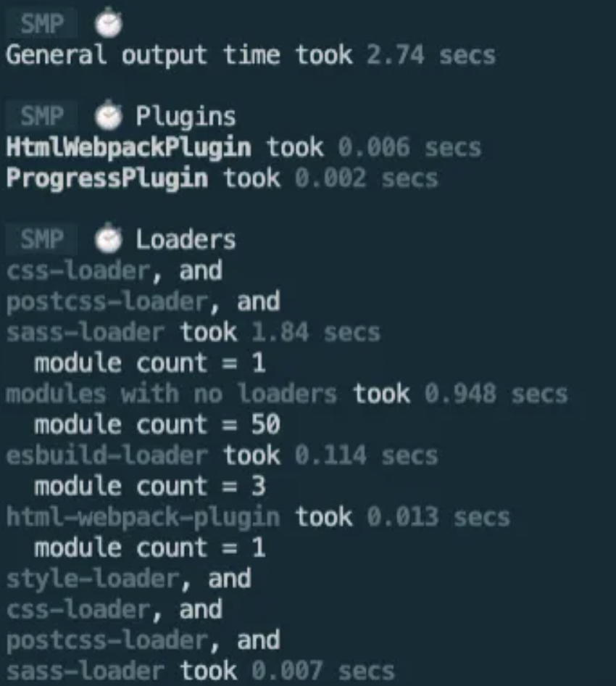Click the esbuild-loader entry
Image resolution: width=616 pixels, height=686 pixels.
point(107,455)
